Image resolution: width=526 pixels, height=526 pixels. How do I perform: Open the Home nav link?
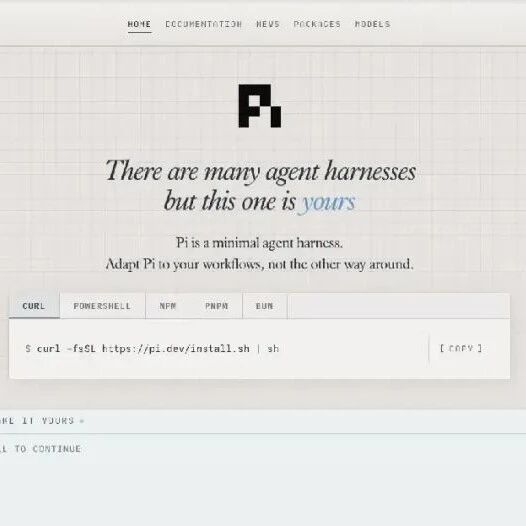point(139,24)
